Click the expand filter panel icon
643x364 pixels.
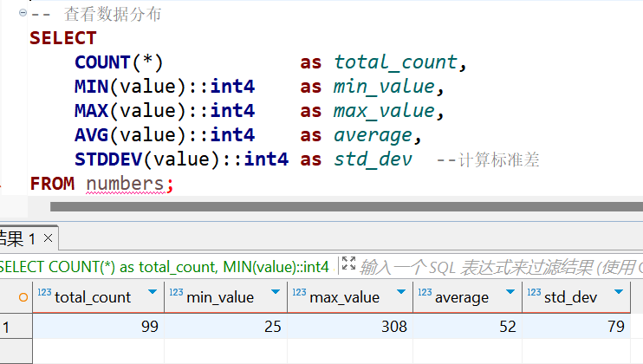pos(348,263)
